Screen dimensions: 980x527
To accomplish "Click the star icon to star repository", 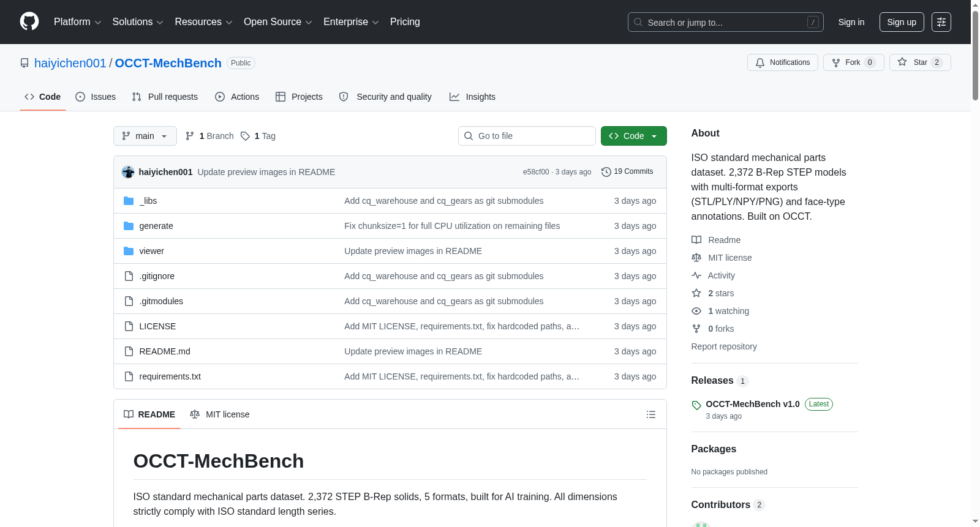I will pos(902,62).
